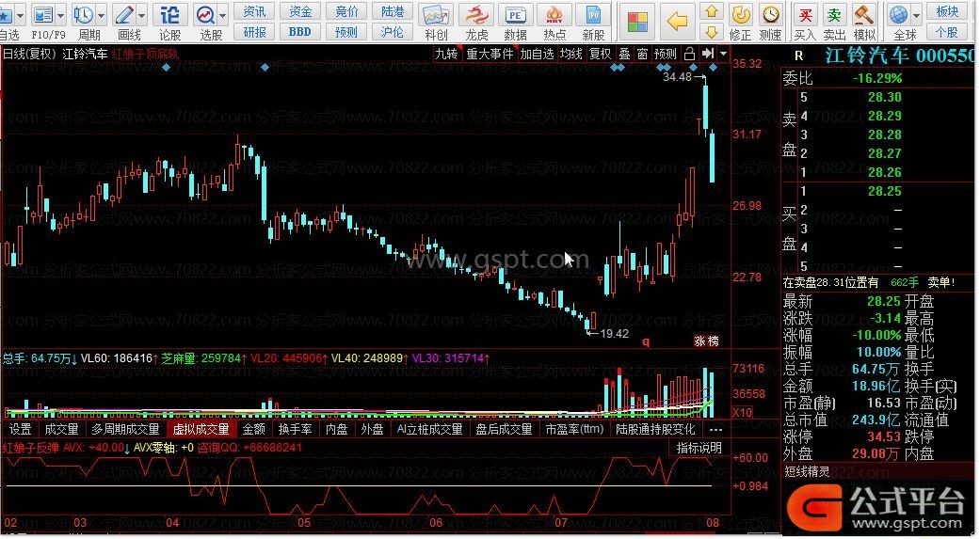Select the 市盈率(ttm) tab
Image resolution: width=980 pixels, height=539 pixels.
click(574, 429)
